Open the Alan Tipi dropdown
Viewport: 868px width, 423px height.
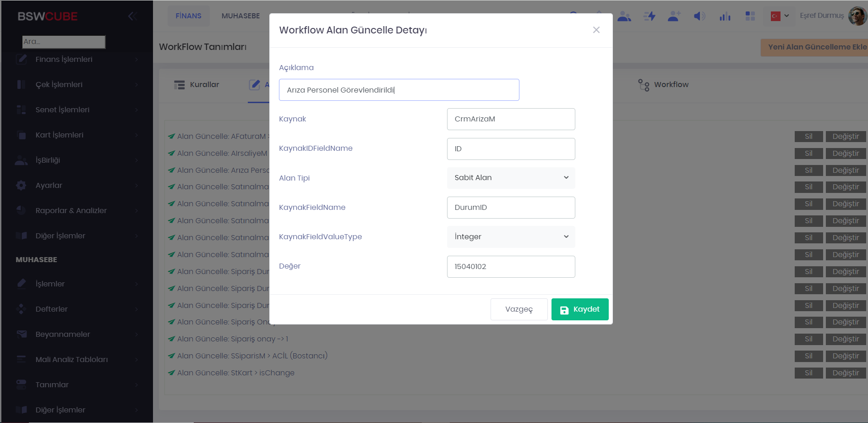(x=511, y=178)
